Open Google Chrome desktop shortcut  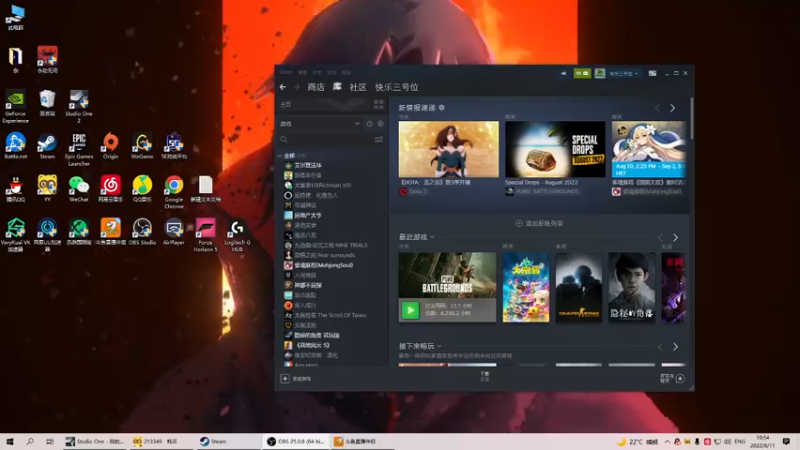(173, 192)
